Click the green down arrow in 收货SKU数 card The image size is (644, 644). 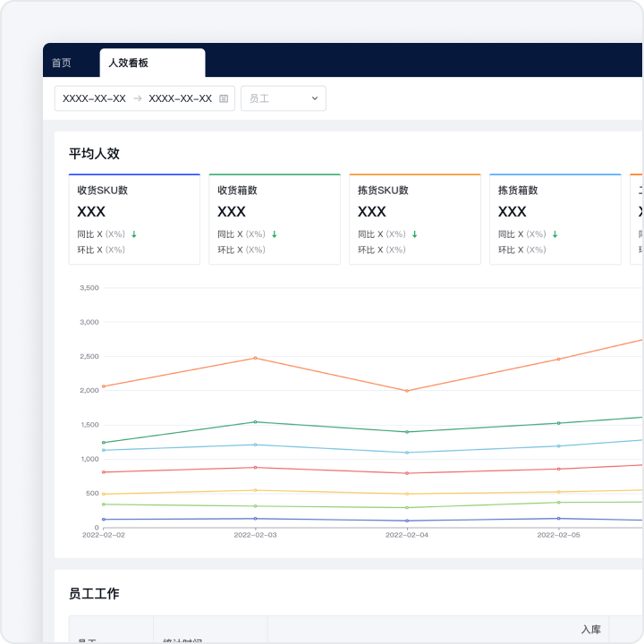pos(134,234)
